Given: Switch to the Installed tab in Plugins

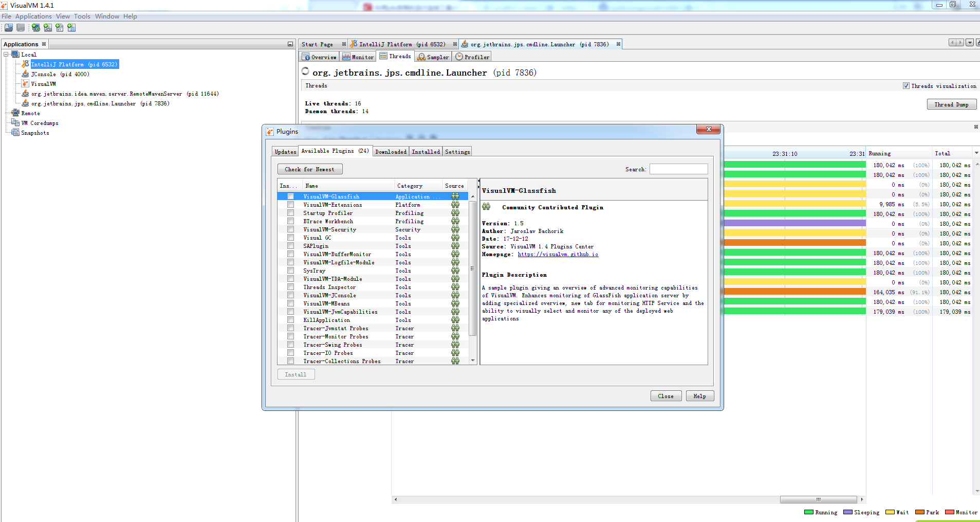Looking at the screenshot, I should pyautogui.click(x=426, y=152).
